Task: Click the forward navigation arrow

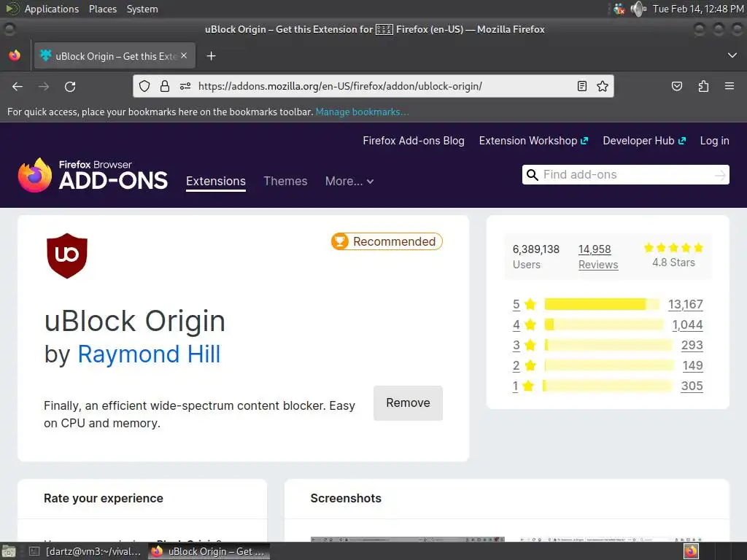Action: [44, 86]
